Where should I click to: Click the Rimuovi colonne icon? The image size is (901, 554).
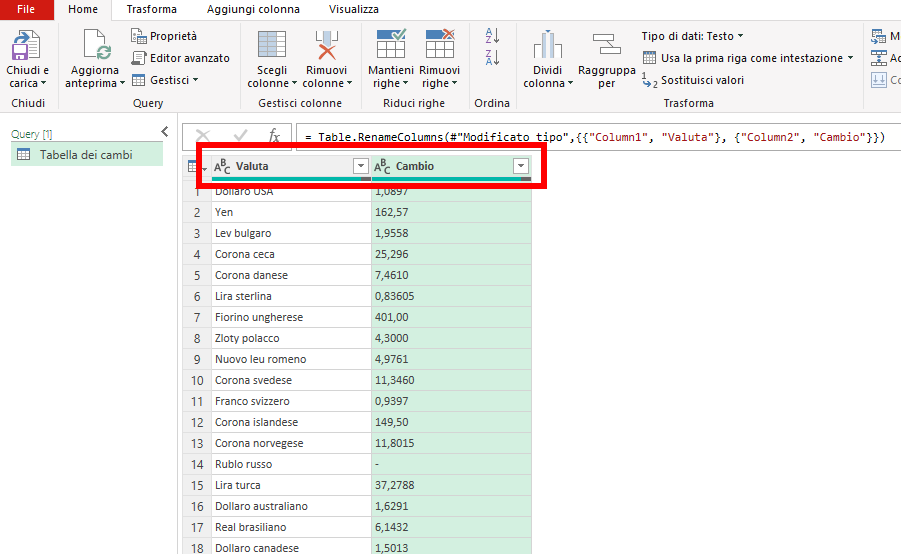tap(326, 45)
